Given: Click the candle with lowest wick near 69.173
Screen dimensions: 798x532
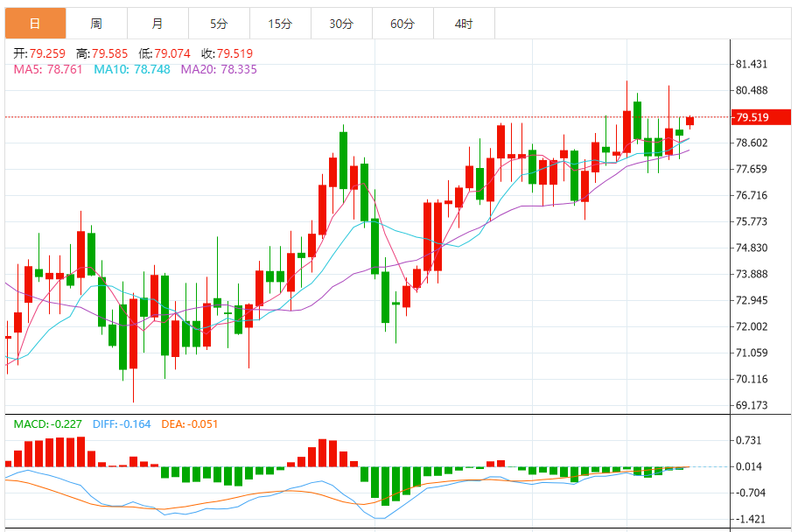Looking at the screenshot, I should 133,333.
